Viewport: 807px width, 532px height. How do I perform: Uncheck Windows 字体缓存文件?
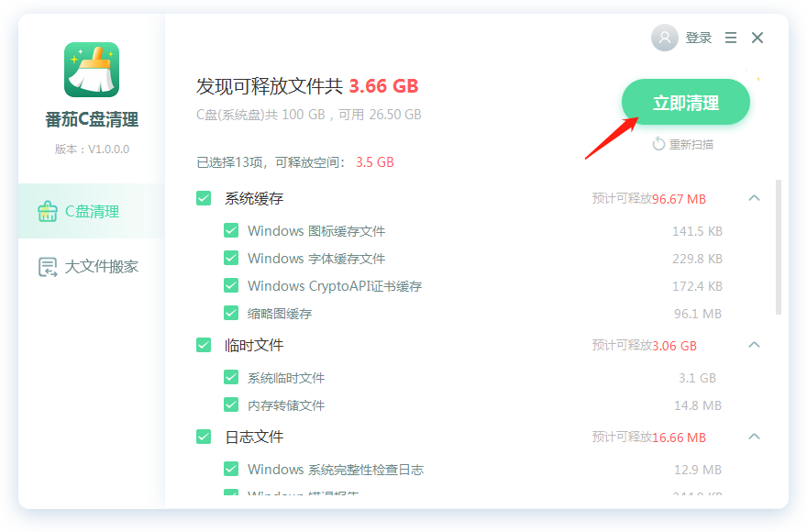pos(231,258)
